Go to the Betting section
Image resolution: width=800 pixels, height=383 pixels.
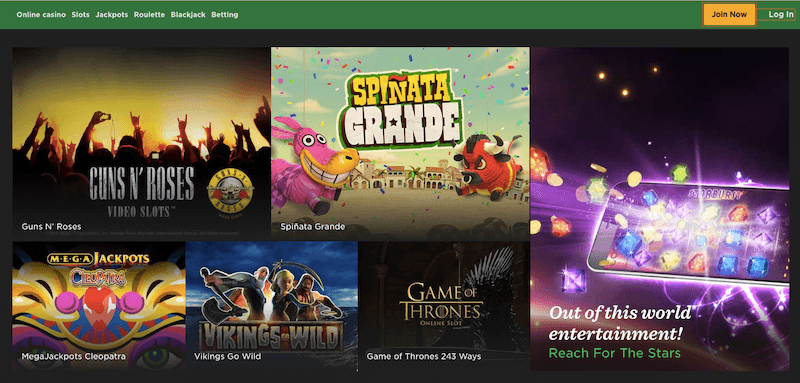tap(224, 15)
